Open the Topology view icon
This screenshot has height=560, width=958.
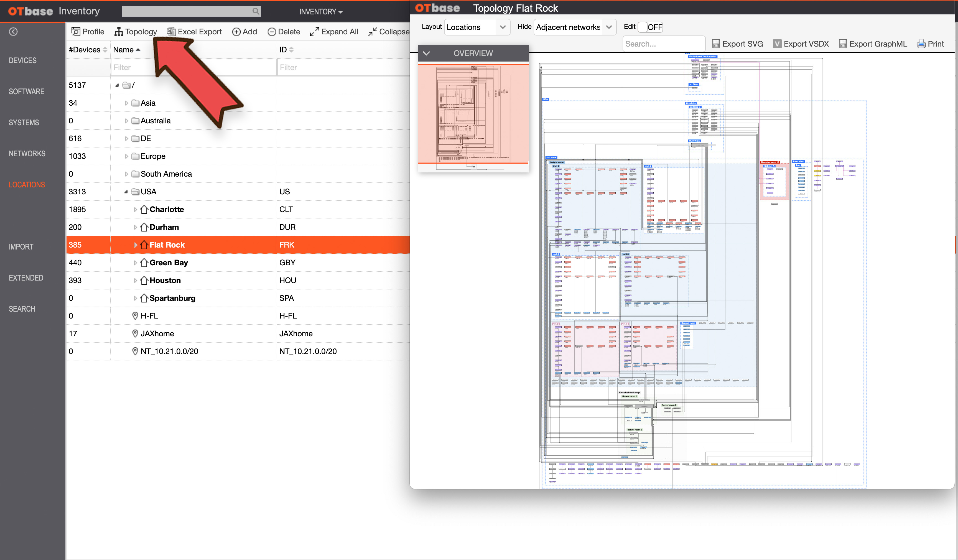pos(119,32)
